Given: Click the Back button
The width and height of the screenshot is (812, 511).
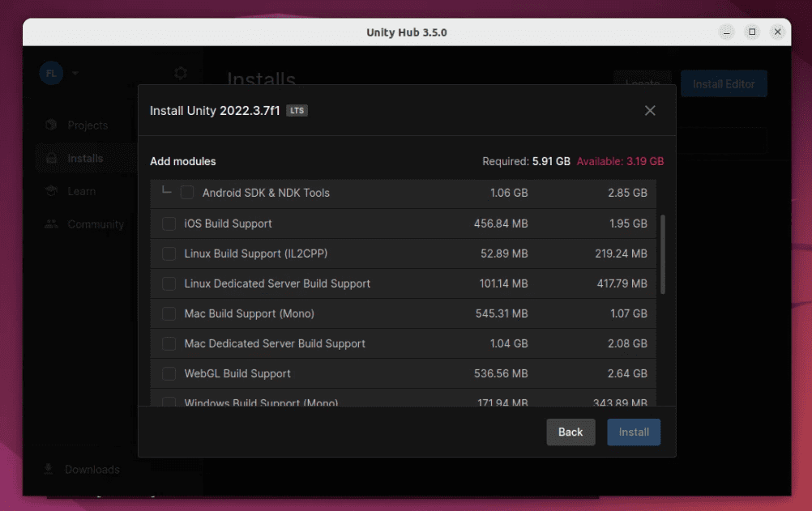Looking at the screenshot, I should [x=571, y=432].
